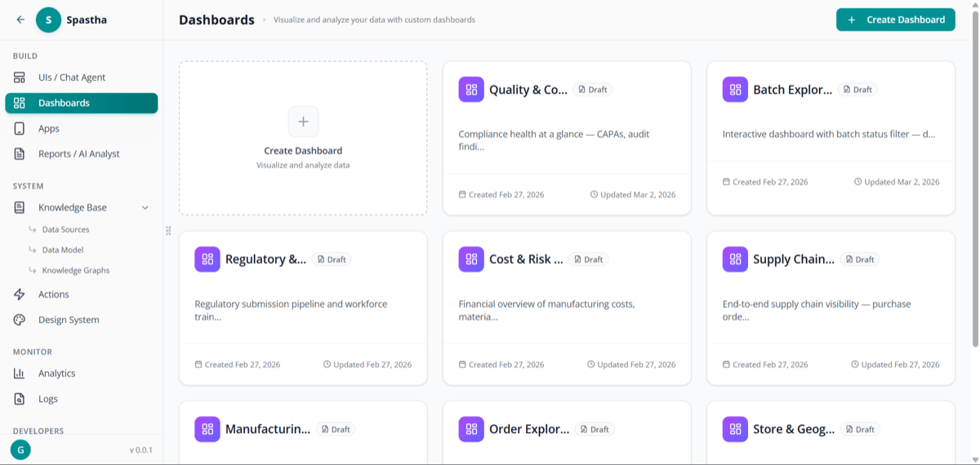This screenshot has width=980, height=465.
Task: Click the plus icon in Create Dashboard card
Action: point(303,122)
